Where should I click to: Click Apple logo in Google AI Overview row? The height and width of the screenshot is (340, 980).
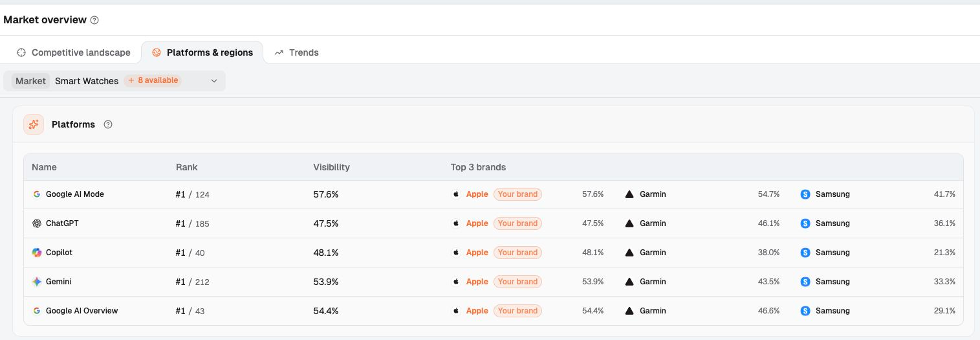click(x=456, y=311)
